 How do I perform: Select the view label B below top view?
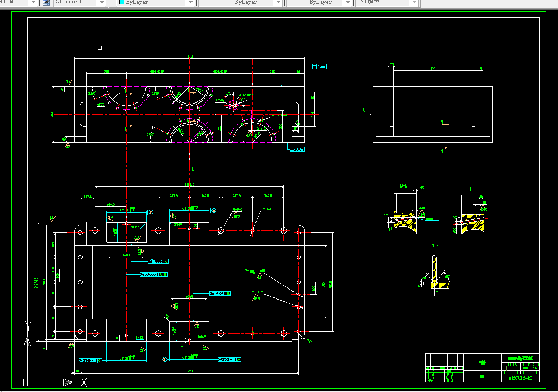pos(193,169)
